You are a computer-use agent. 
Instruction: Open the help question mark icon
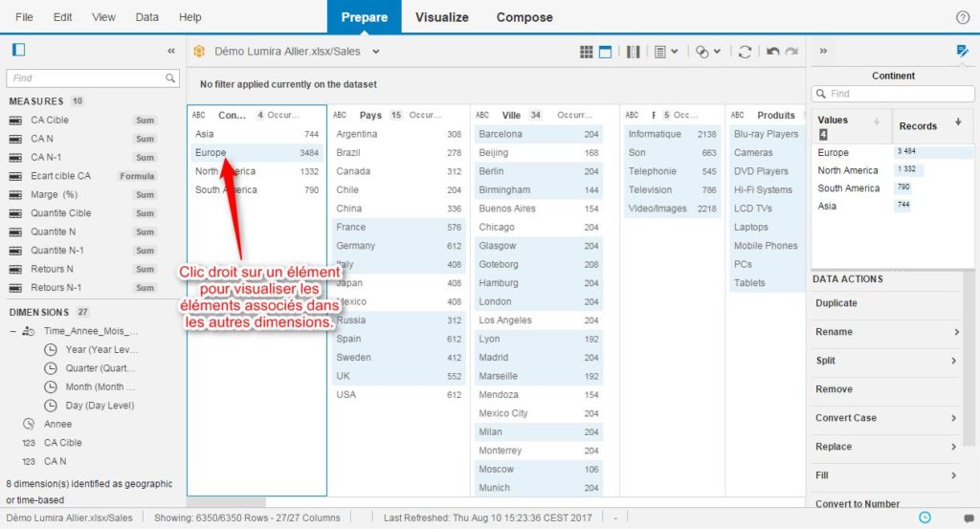pyautogui.click(x=963, y=17)
